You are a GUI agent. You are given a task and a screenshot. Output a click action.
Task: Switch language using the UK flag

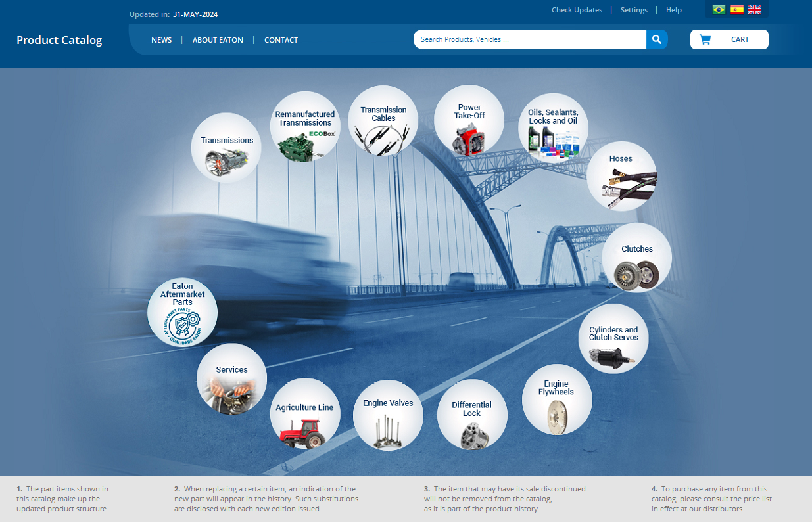[x=755, y=10]
